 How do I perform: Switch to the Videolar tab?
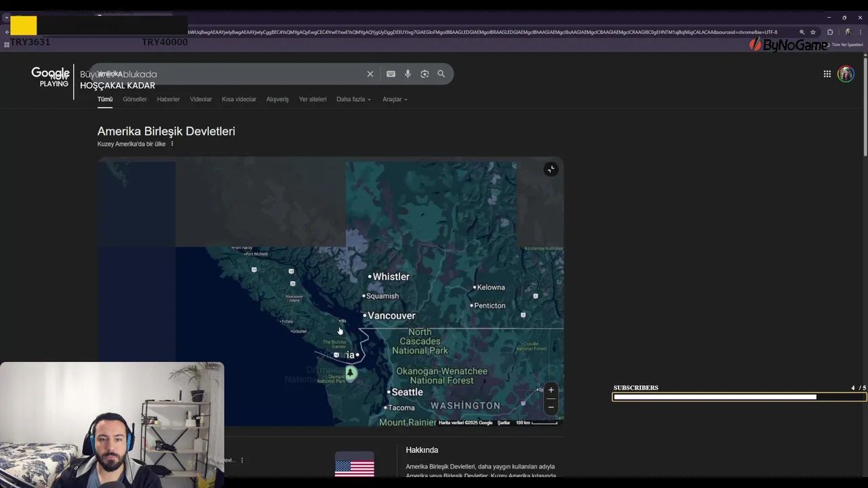[x=201, y=99]
